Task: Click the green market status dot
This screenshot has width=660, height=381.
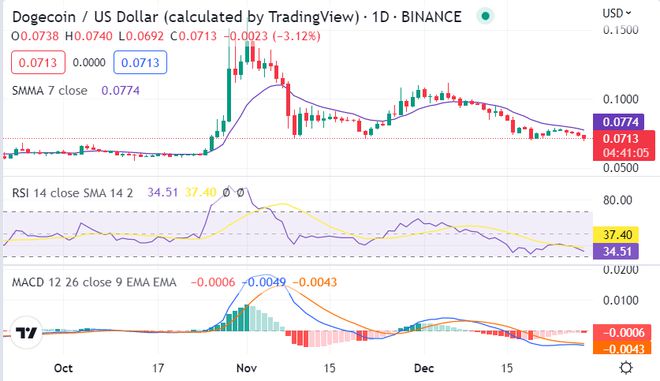Action: click(485, 16)
